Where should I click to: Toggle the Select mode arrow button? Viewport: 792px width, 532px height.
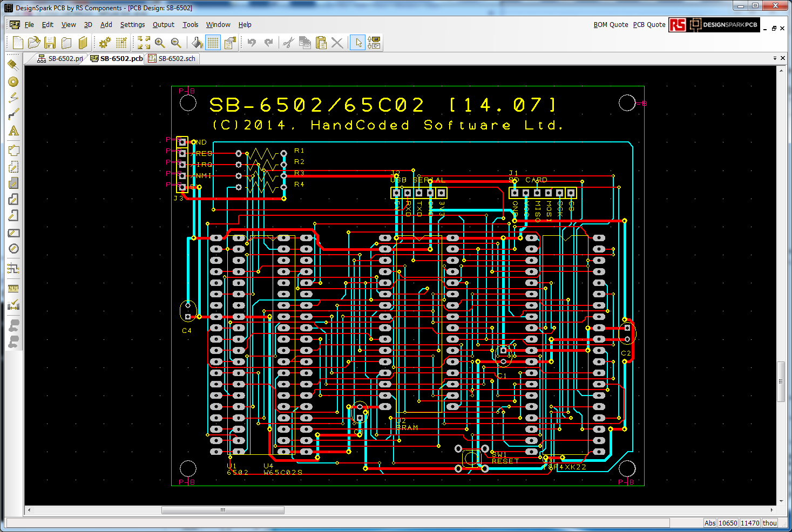pos(358,43)
